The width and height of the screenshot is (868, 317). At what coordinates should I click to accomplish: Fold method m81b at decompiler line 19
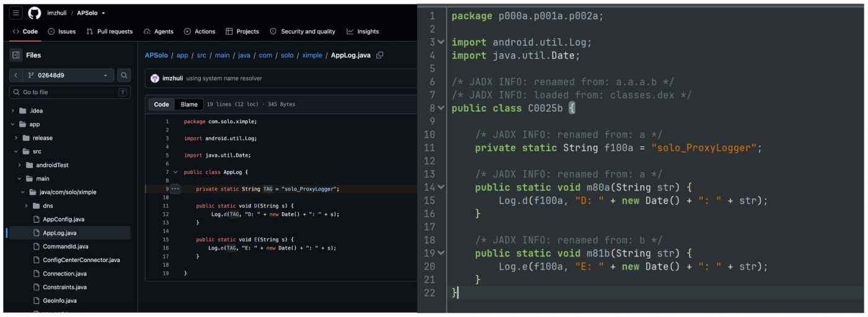441,253
